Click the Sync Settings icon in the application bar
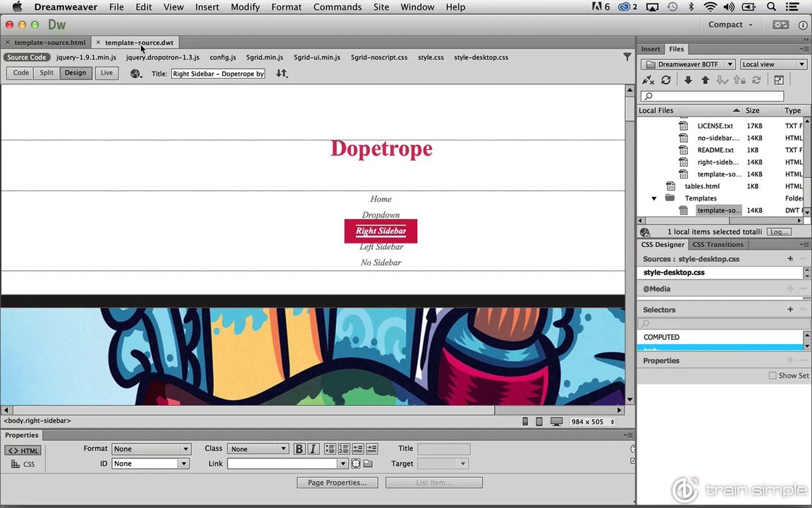This screenshot has height=508, width=812. [x=780, y=25]
